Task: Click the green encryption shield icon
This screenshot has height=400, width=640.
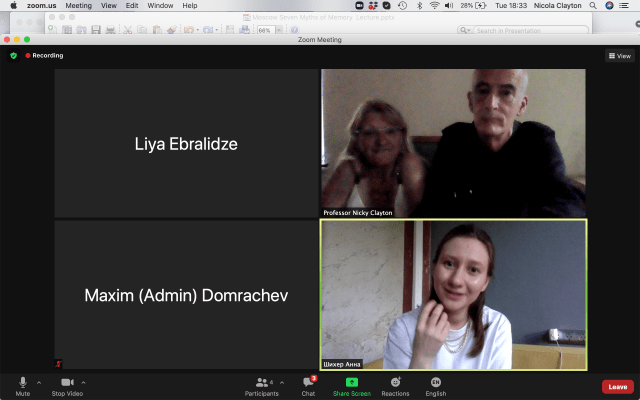Action: pyautogui.click(x=14, y=56)
